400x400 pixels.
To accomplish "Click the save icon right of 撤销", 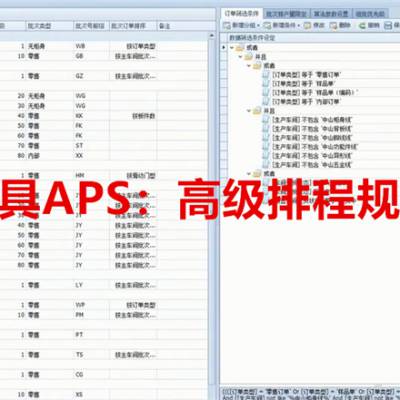I will click(388, 25).
